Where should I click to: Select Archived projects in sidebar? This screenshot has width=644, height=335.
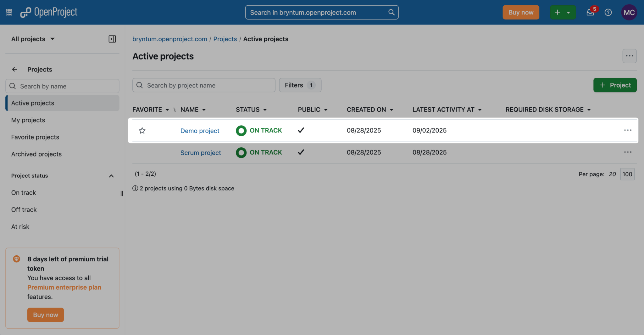tap(36, 154)
